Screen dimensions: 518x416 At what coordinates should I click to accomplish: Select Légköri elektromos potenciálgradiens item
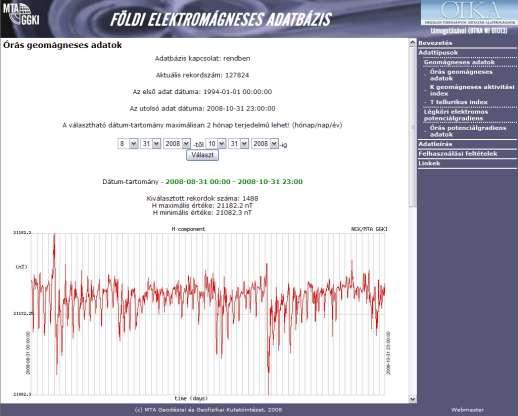[456, 115]
